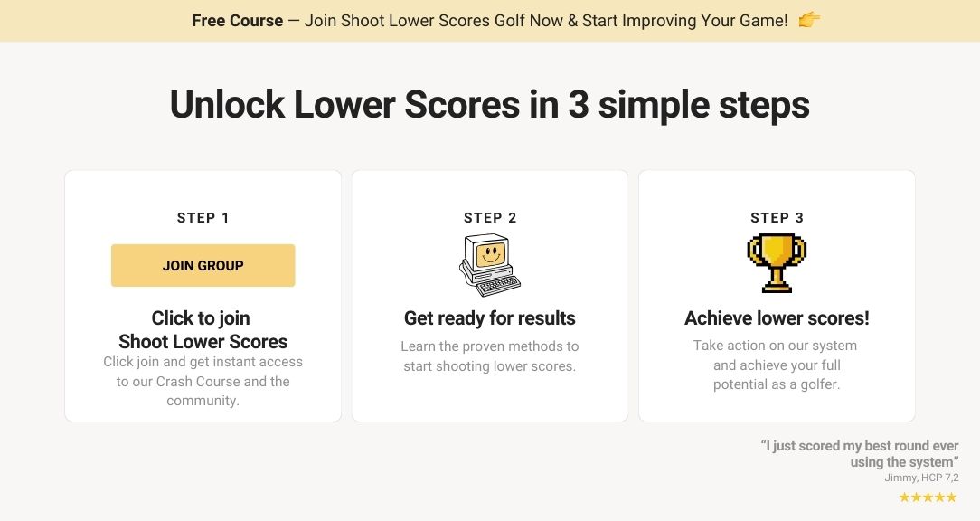
Task: Click the "Jimmy, HCP 7,2" attribution
Action: (x=921, y=478)
